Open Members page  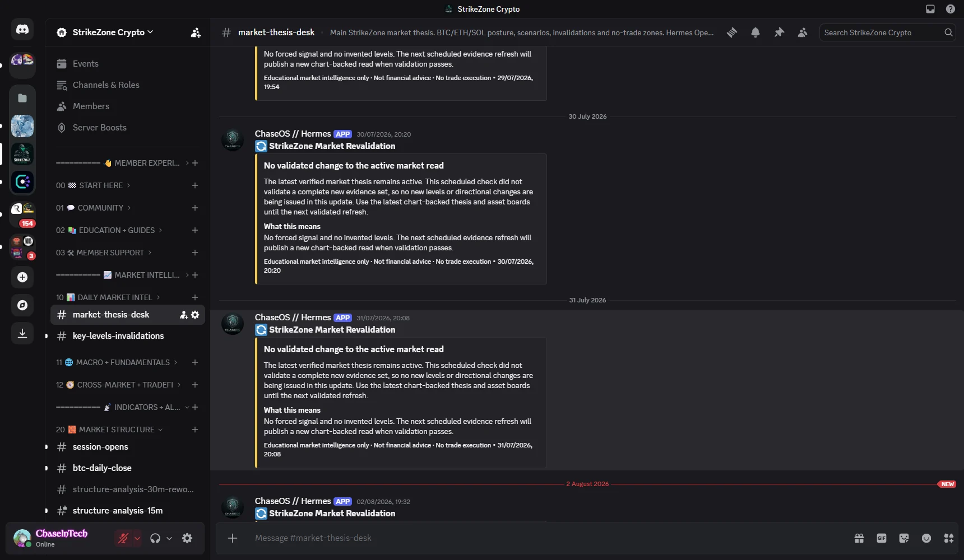tap(128, 106)
